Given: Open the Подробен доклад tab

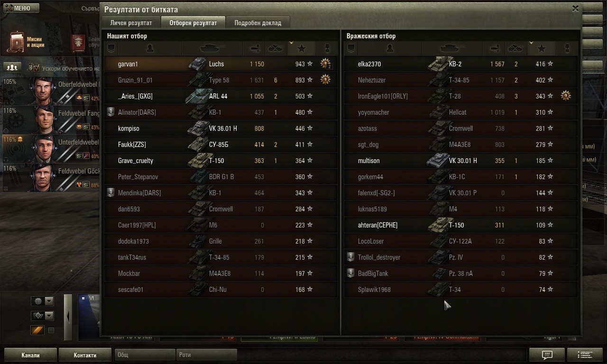Looking at the screenshot, I should [258, 23].
